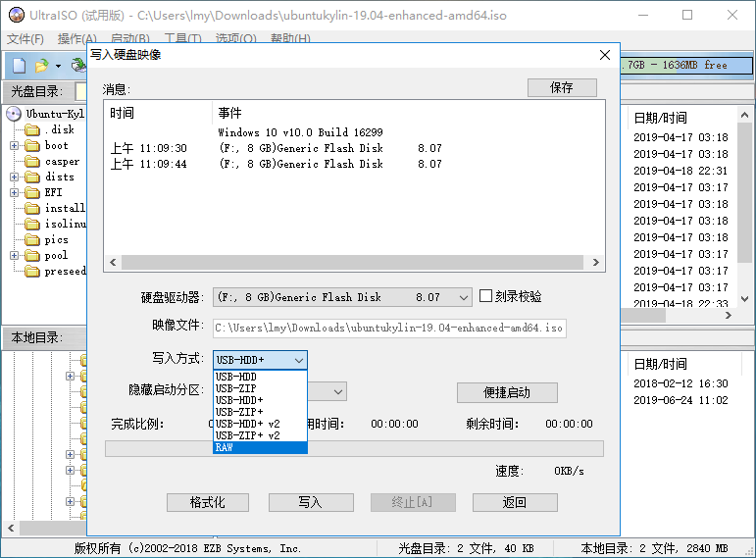Open the dropdown arrow beside Open icon

click(x=58, y=66)
